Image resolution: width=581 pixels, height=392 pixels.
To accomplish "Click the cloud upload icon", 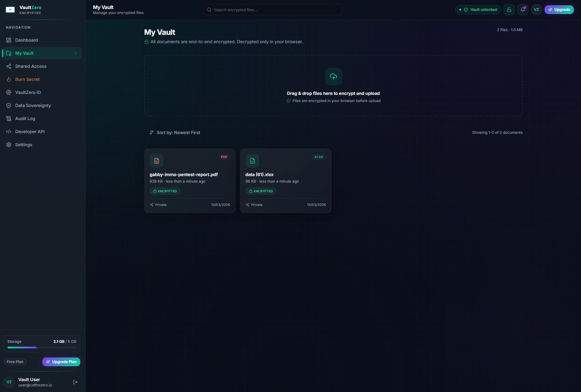I will pyautogui.click(x=333, y=77).
